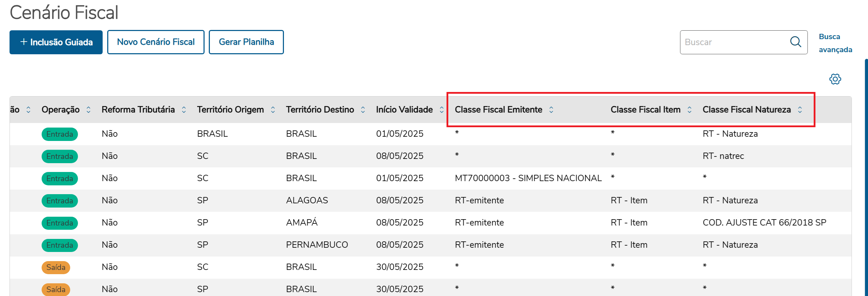Click the Inclusão Guiada button
Image resolution: width=868 pixels, height=296 pixels.
pos(56,42)
